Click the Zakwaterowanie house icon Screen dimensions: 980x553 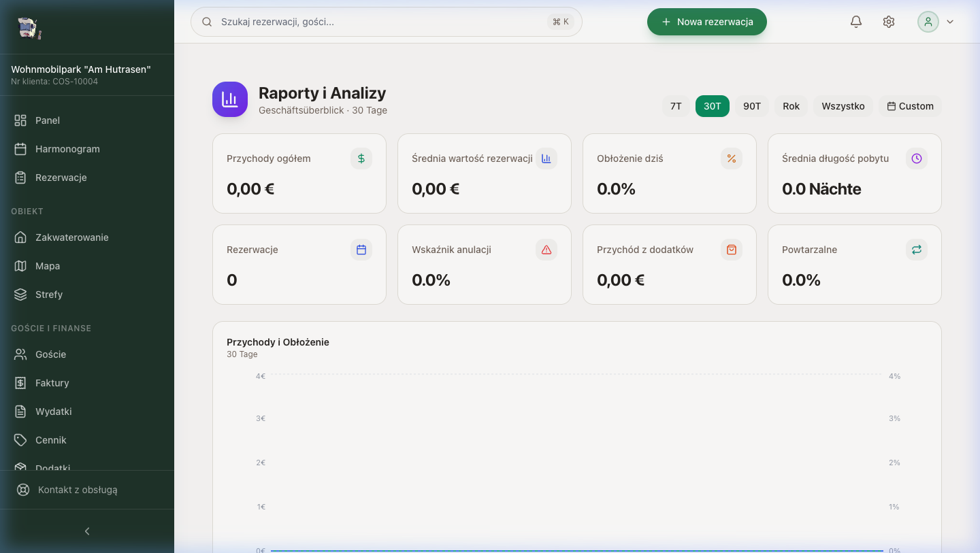[x=20, y=237]
